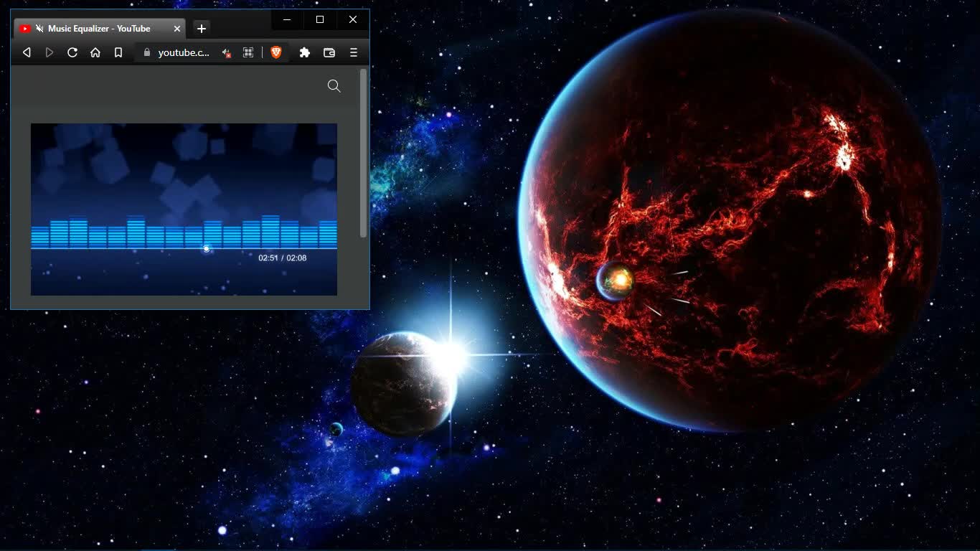Bookmark this page with the bookmark icon

tap(118, 52)
